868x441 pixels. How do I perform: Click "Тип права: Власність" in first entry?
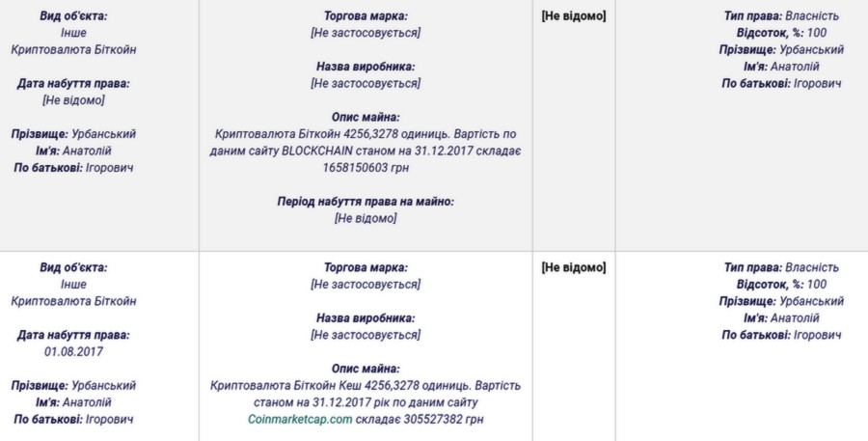pyautogui.click(x=781, y=16)
